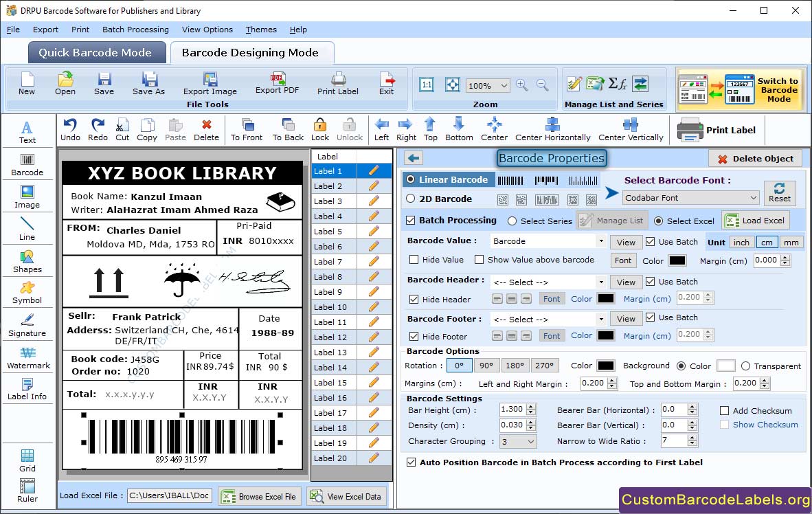
Task: Open the Export menu
Action: pos(45,30)
